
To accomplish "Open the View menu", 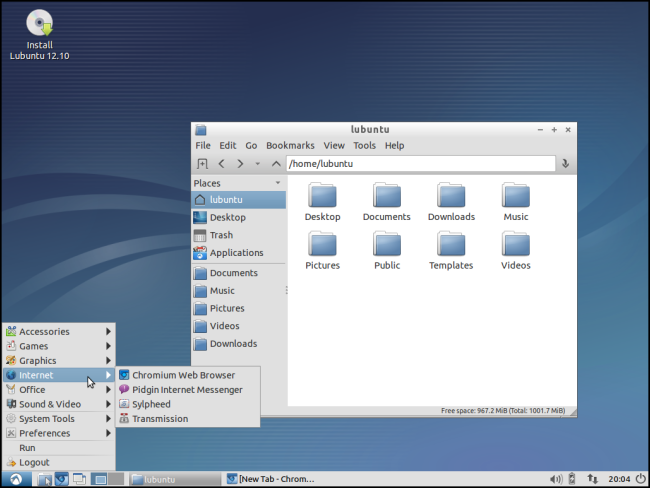I will pos(334,146).
